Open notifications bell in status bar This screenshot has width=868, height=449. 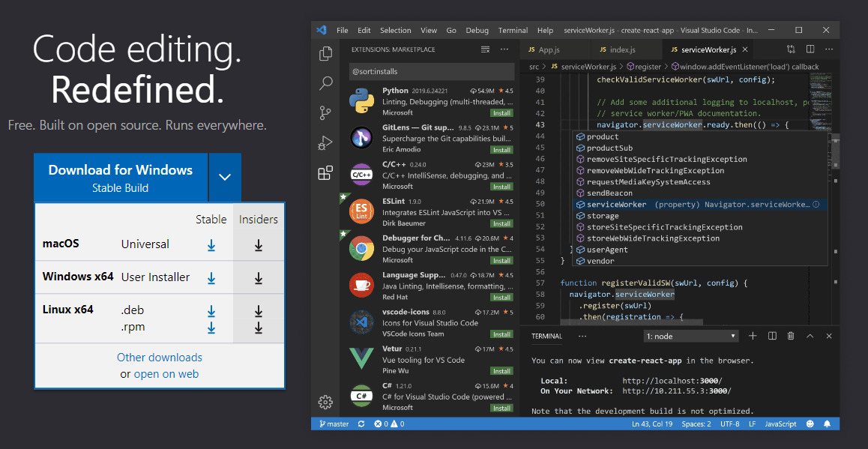827,424
